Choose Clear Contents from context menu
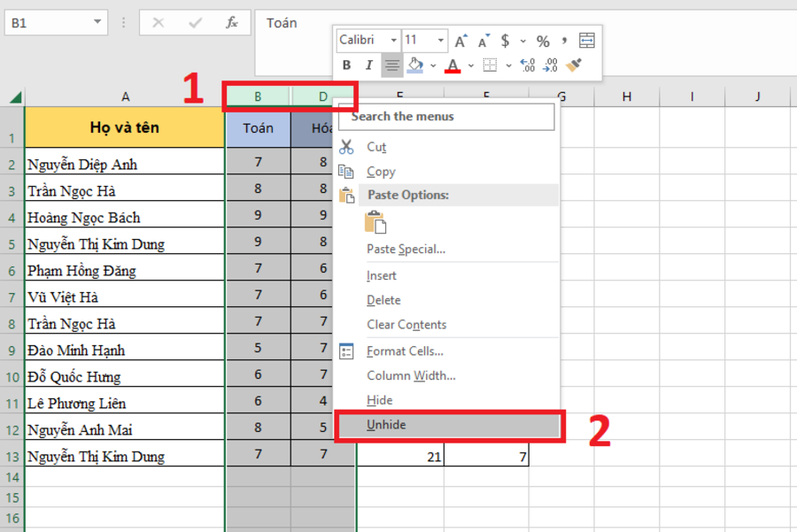 click(x=406, y=325)
